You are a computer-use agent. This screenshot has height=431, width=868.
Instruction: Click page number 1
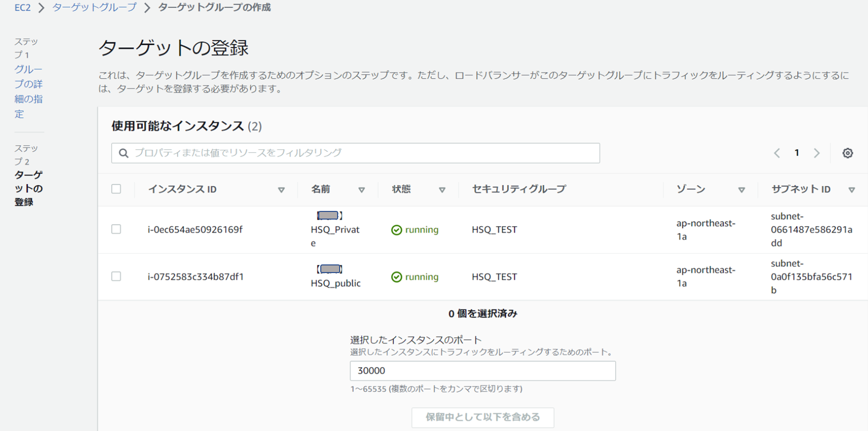tap(797, 153)
